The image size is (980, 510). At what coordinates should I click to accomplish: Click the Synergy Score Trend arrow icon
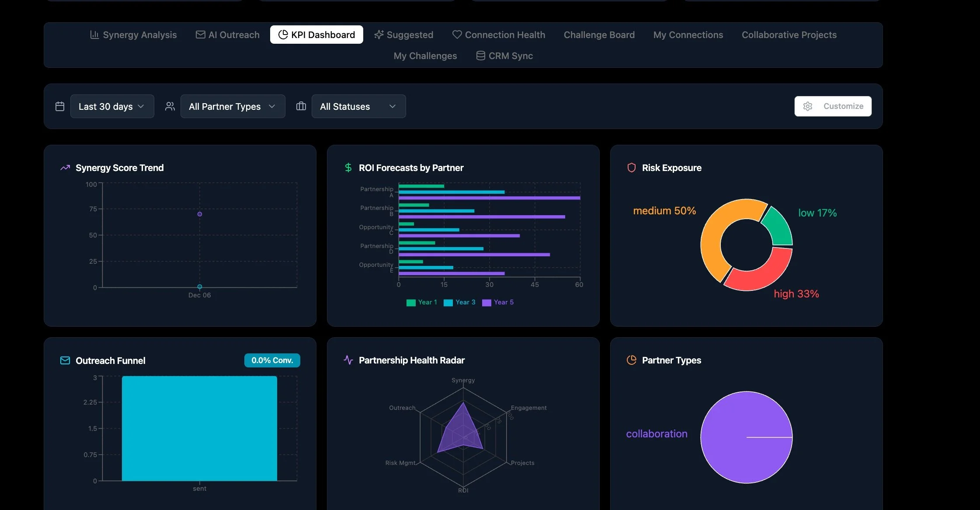(x=65, y=168)
